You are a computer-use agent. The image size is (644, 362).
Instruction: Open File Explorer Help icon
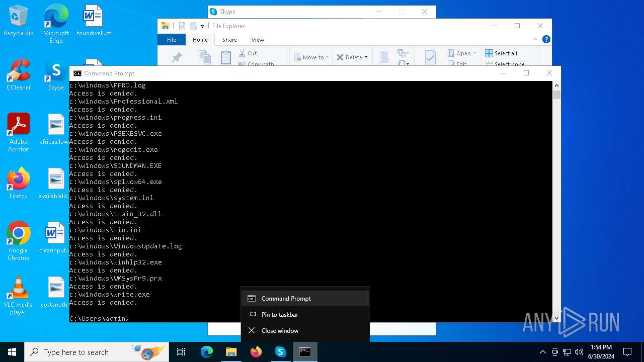pyautogui.click(x=546, y=39)
